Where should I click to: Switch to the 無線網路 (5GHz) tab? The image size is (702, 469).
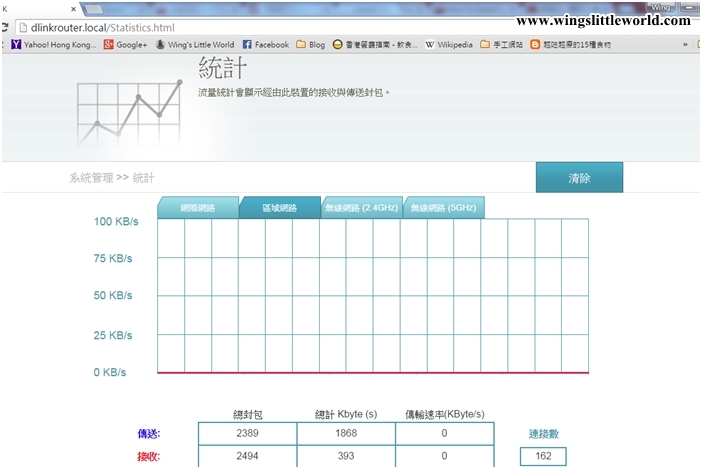[x=443, y=208]
